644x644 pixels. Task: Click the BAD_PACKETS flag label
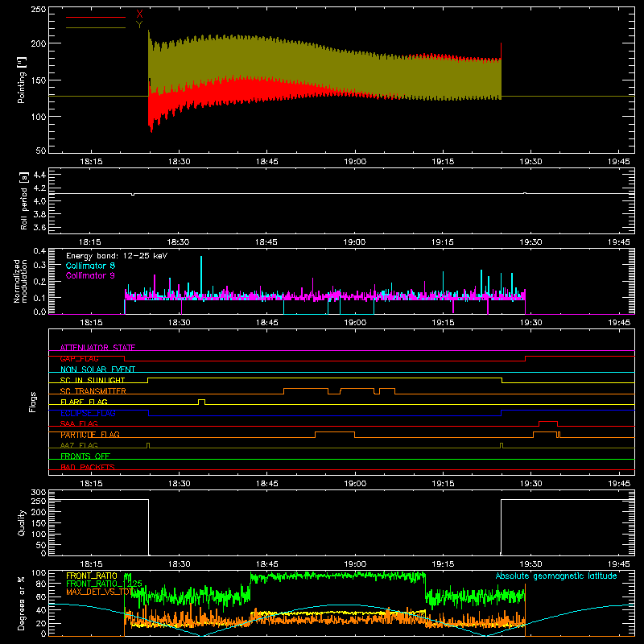click(88, 467)
